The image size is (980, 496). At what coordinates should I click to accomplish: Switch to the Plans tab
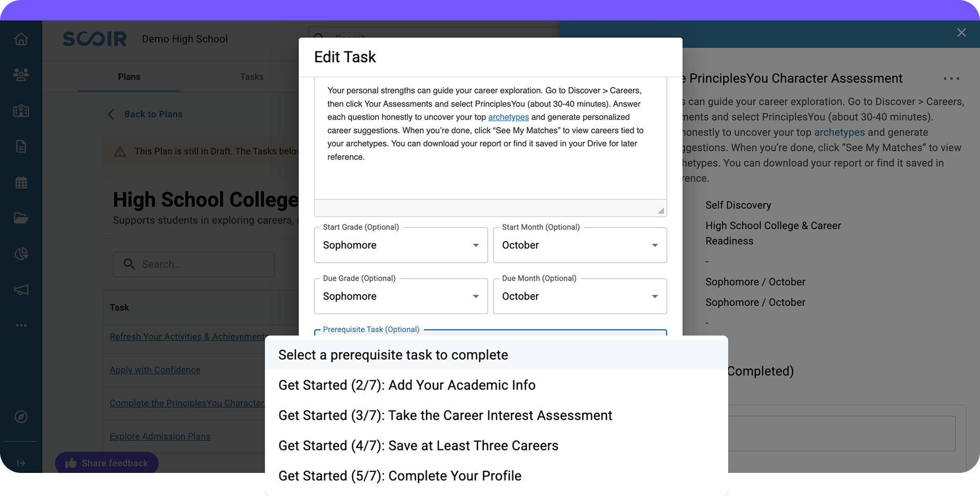point(129,77)
